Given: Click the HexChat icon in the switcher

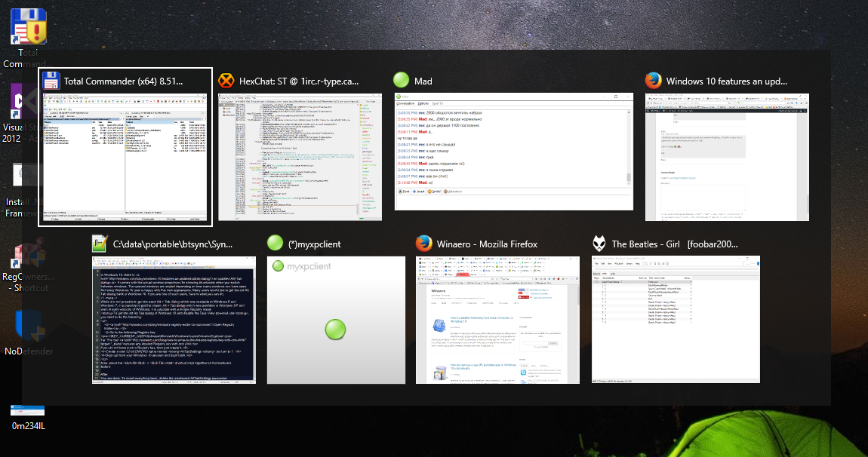Looking at the screenshot, I should coord(226,81).
